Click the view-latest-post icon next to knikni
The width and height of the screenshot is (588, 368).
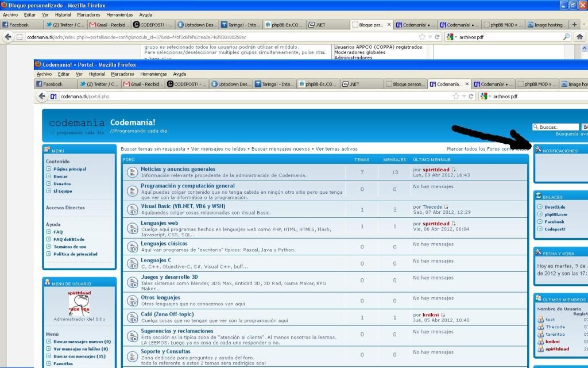tap(443, 315)
